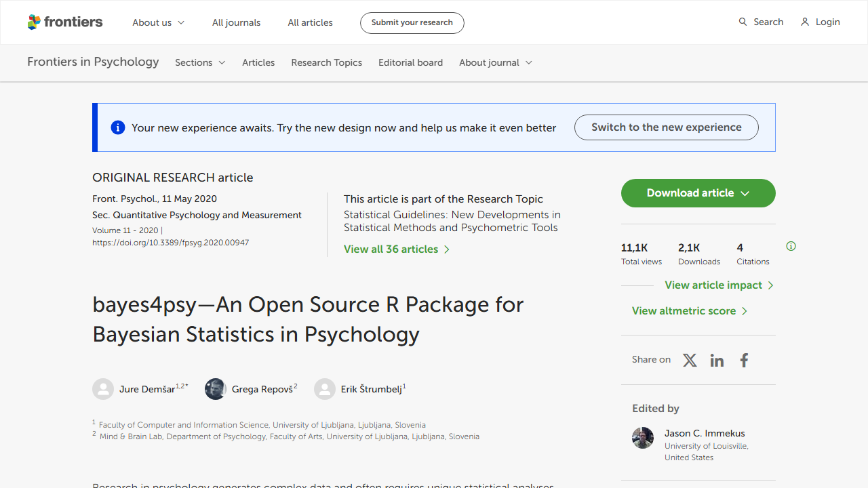868x488 pixels.
Task: Click the arrow next to View article impact
Action: coord(770,285)
